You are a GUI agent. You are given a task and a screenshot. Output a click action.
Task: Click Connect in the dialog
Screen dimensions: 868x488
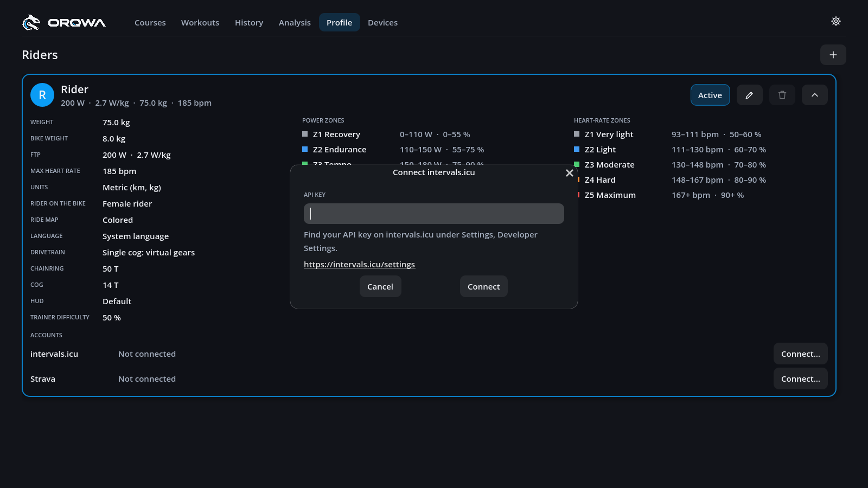[484, 286]
